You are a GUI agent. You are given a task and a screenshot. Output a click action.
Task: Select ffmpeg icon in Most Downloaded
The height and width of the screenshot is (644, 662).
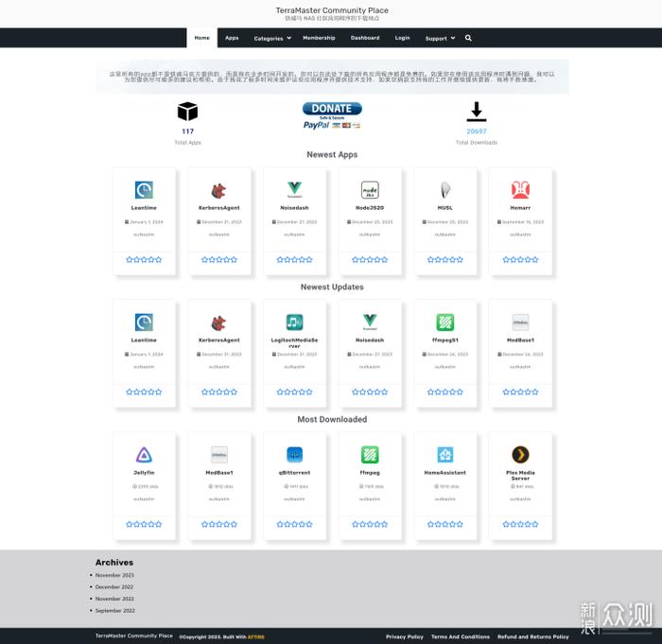(370, 455)
